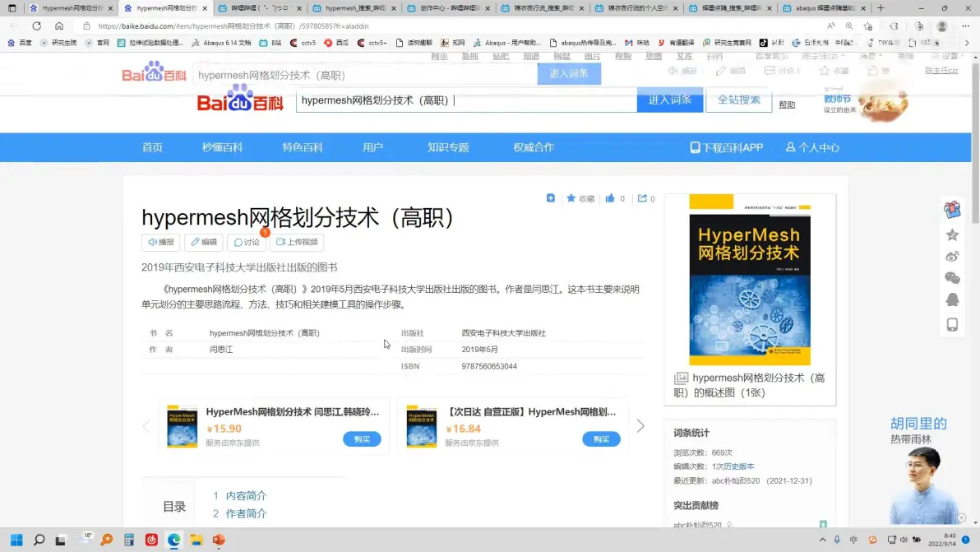This screenshot has height=552, width=980.
Task: Open the Microsoft Edge taskbar icon
Action: (x=173, y=540)
